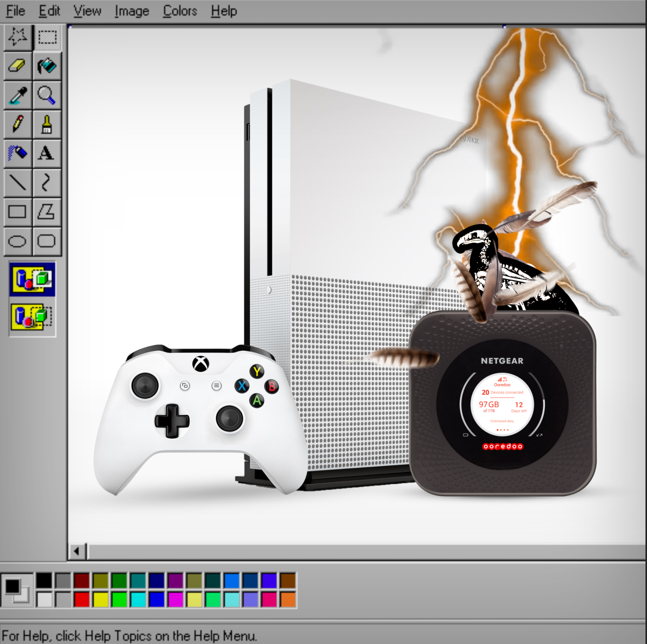647x644 pixels.
Task: Pick the black color swatch
Action: pos(44,581)
